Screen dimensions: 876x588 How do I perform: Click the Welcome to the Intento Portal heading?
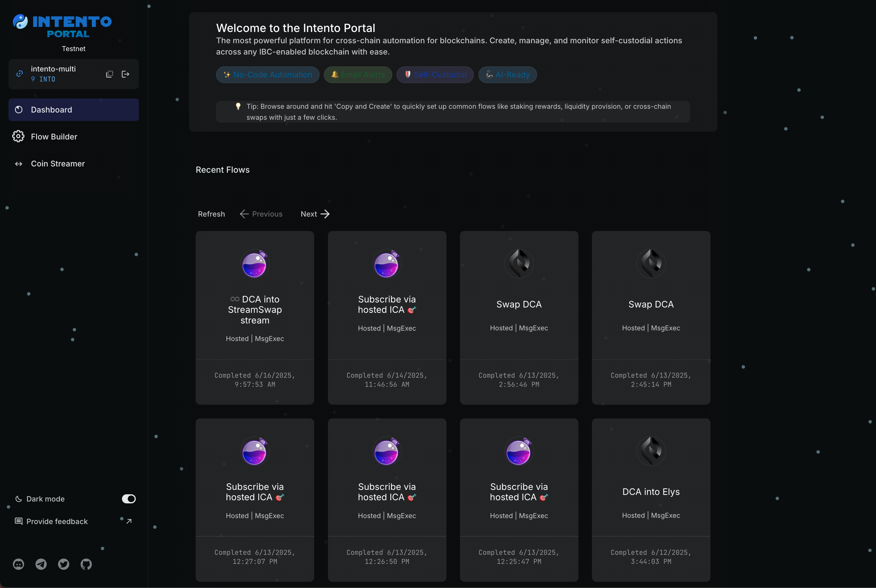(x=296, y=28)
